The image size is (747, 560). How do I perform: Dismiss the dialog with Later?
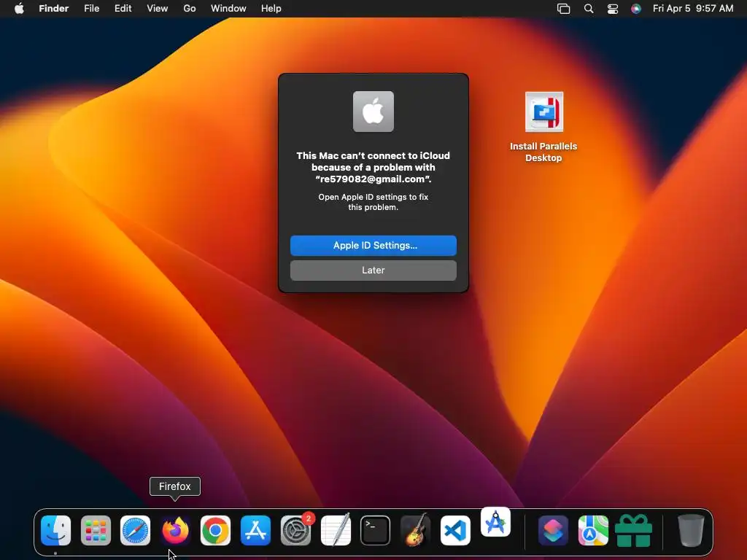(373, 271)
